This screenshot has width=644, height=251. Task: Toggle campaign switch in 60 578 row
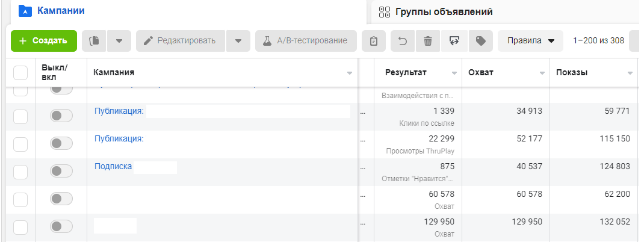[61, 199]
